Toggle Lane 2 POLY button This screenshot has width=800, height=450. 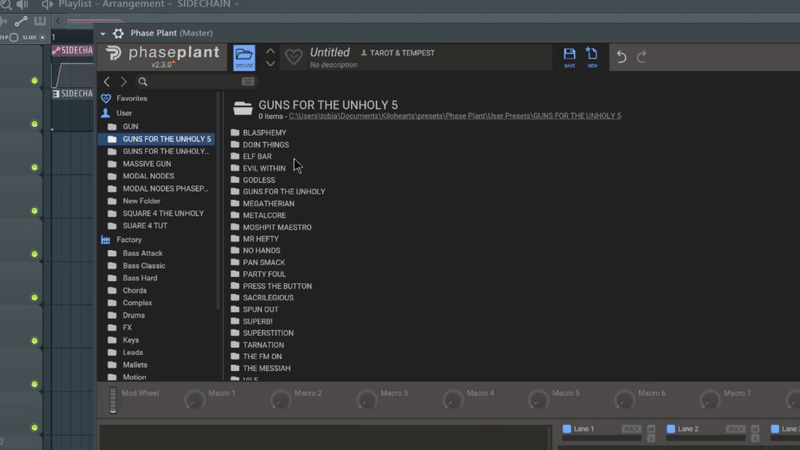[735, 429]
